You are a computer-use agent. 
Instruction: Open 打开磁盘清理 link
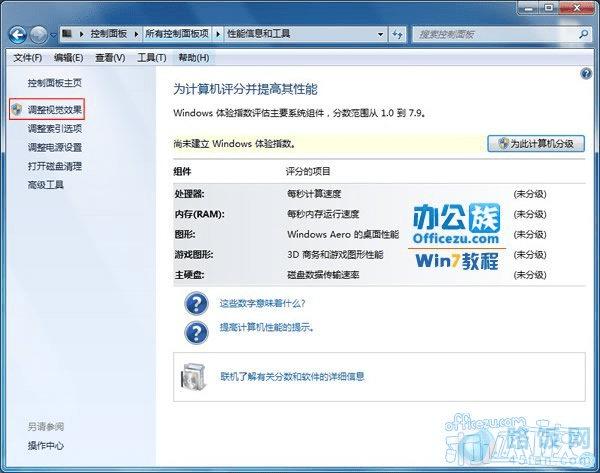55,166
